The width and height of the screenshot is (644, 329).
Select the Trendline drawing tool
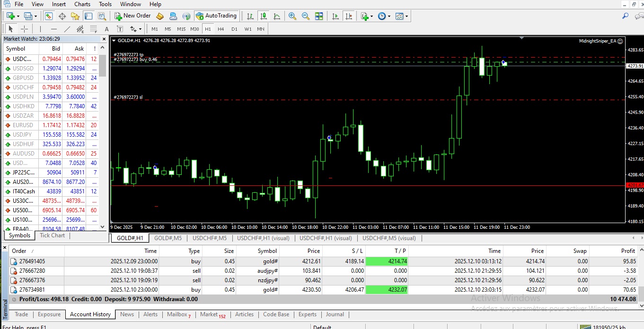(x=67, y=29)
